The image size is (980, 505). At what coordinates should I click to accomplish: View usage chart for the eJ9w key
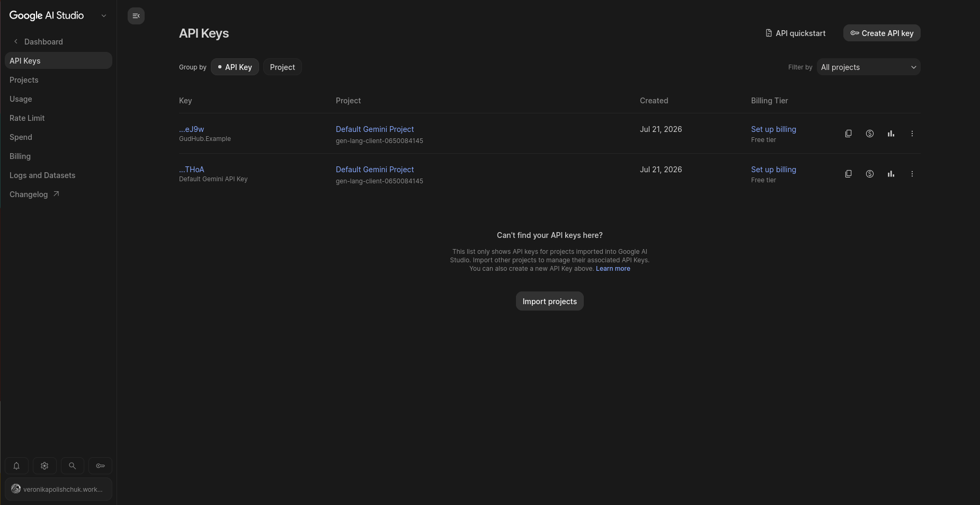click(x=890, y=134)
